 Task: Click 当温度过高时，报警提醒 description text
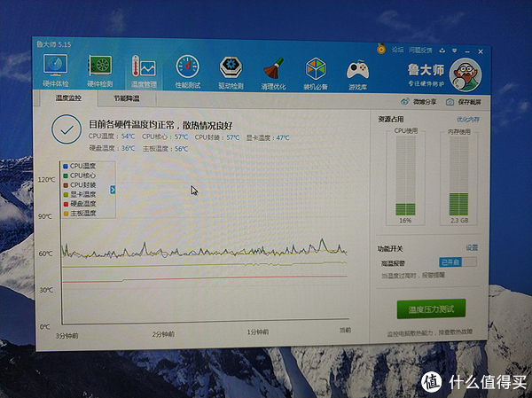click(413, 275)
